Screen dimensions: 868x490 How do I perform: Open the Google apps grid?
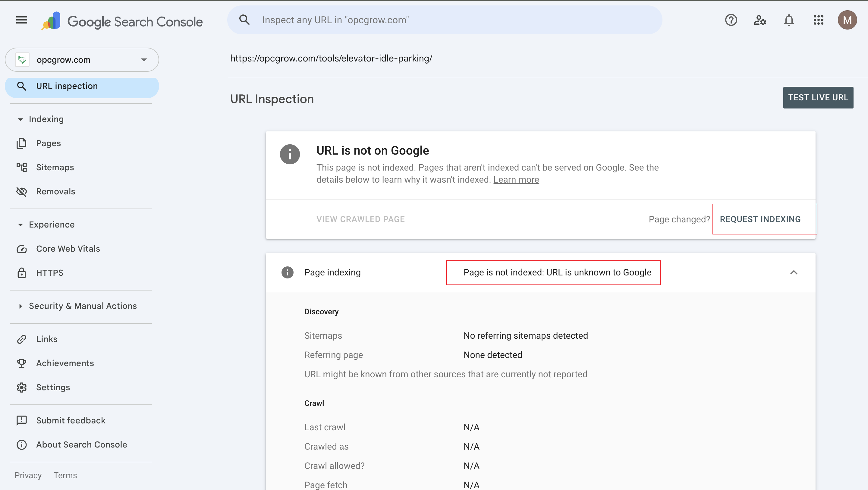point(818,20)
